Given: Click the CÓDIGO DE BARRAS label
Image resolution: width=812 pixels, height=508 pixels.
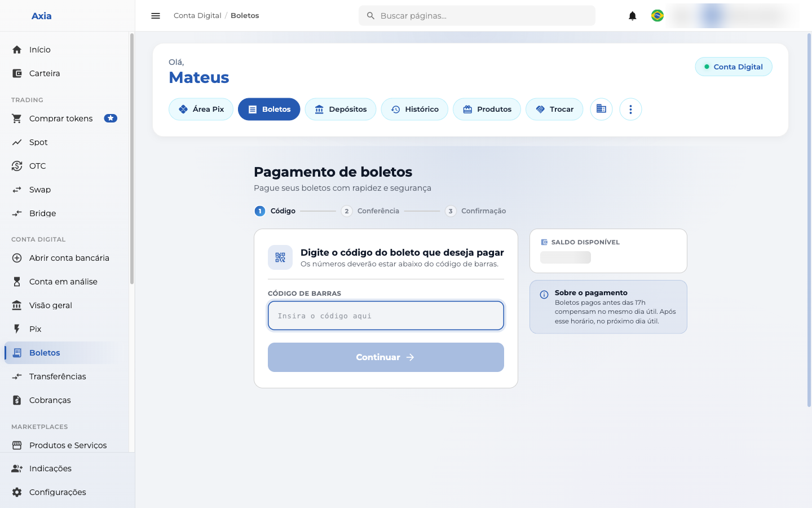Looking at the screenshot, I should click(x=304, y=294).
